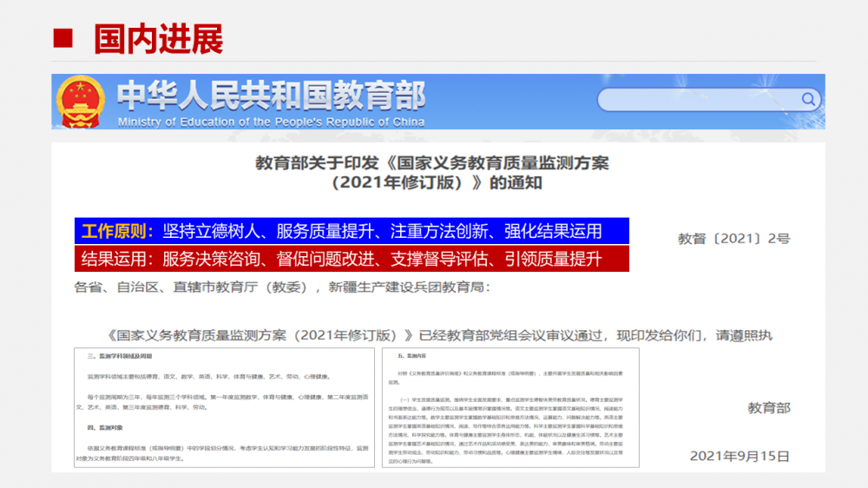Click the 教育部 signature text
The width and height of the screenshot is (868, 488).
[x=768, y=407]
